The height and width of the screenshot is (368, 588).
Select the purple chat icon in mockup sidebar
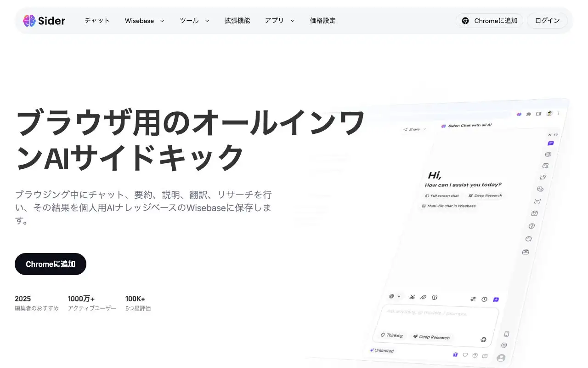click(551, 144)
